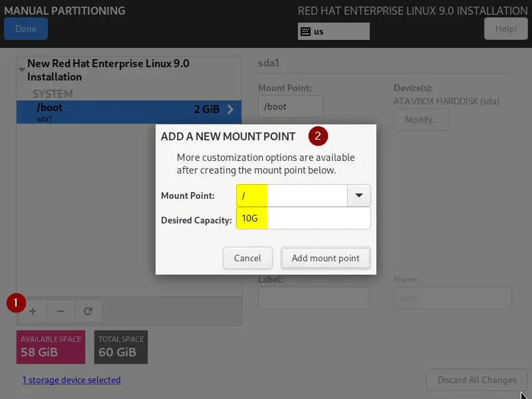This screenshot has height=399, width=532.
Task: Click the sda1 Mount Point field showing /boot
Action: point(291,106)
